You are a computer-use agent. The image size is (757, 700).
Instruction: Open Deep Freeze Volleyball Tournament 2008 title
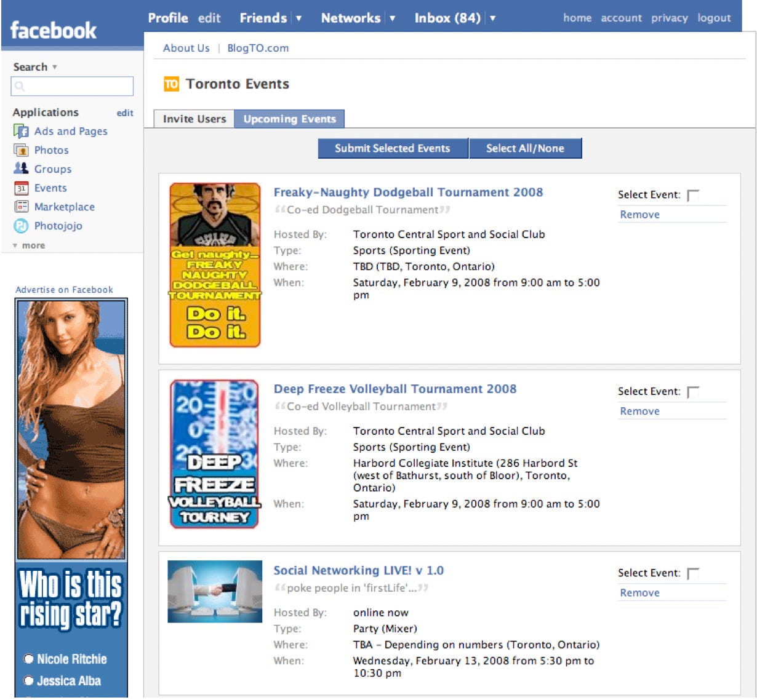coord(395,389)
